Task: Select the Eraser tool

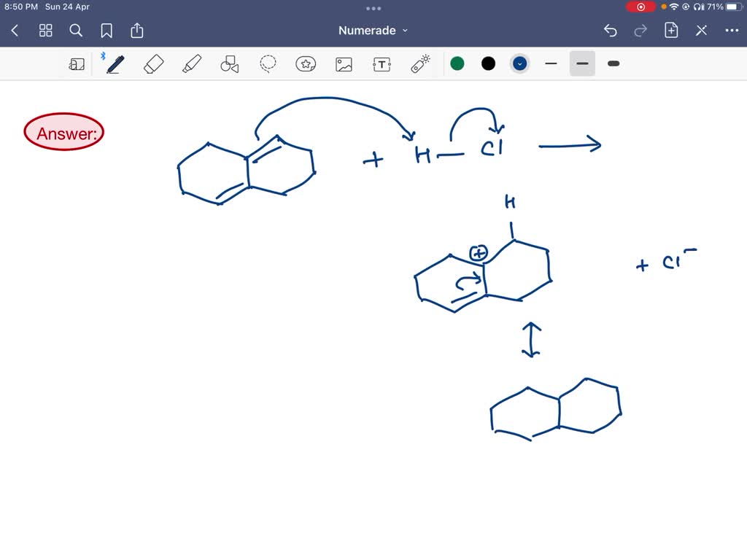Action: coord(152,63)
